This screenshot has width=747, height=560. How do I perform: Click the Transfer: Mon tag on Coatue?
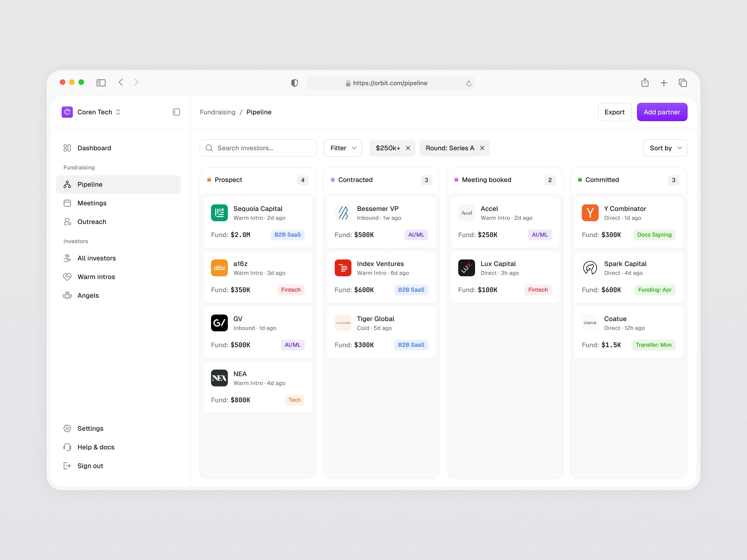(654, 345)
